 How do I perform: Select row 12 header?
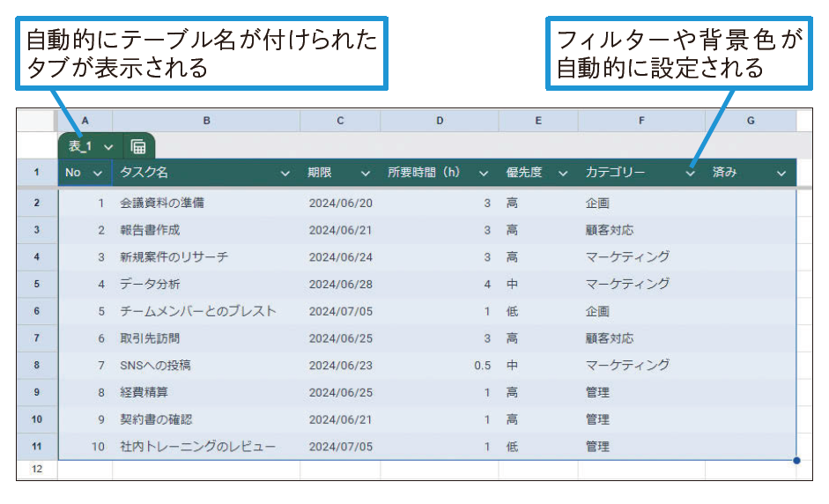36,469
